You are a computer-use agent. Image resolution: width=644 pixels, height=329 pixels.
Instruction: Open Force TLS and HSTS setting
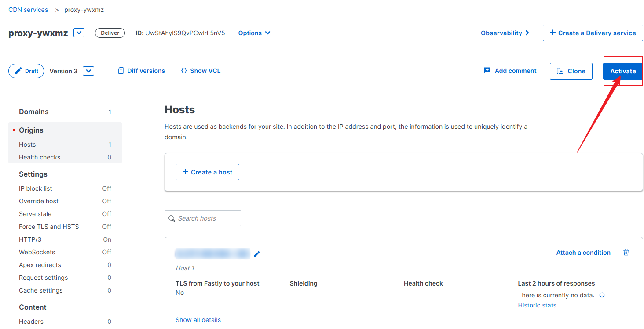[x=49, y=227]
